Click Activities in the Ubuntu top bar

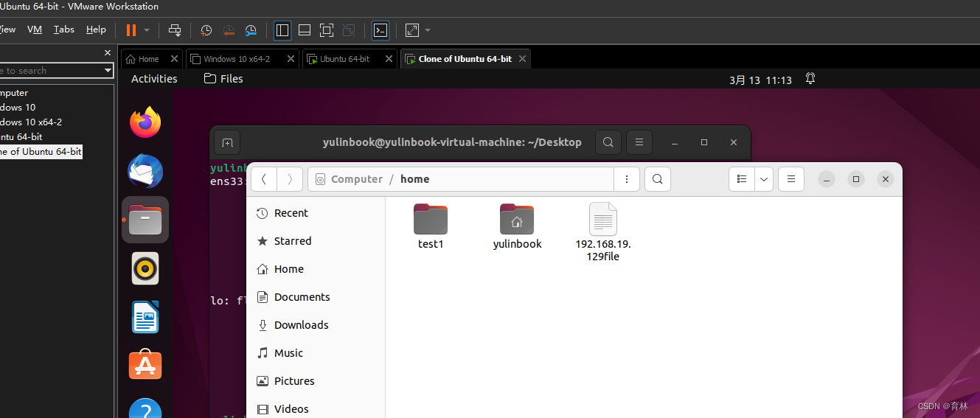click(154, 79)
